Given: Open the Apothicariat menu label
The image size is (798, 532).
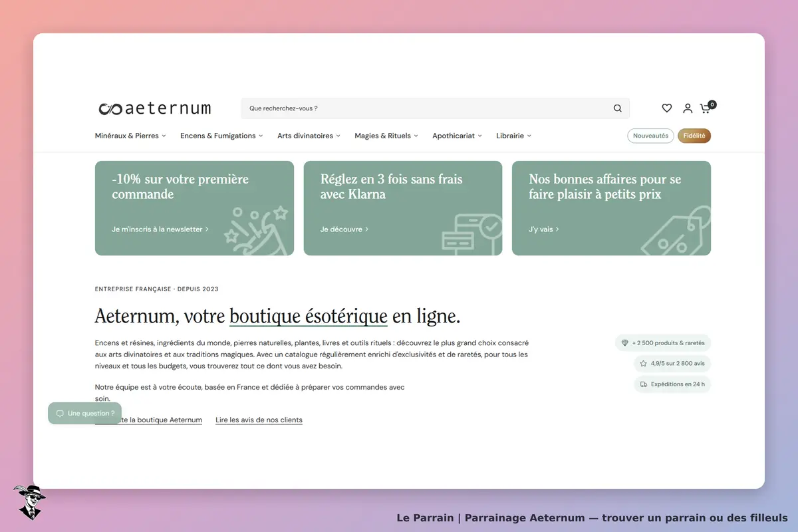Looking at the screenshot, I should tap(454, 136).
